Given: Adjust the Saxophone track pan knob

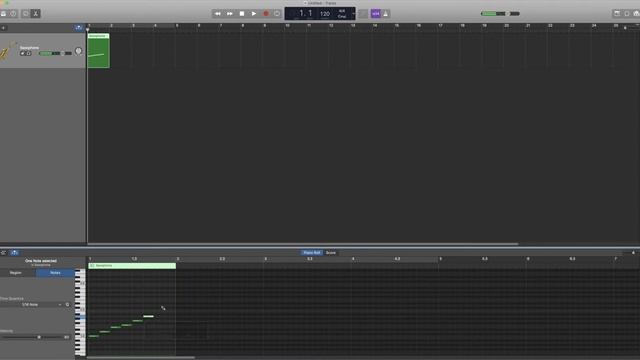Looking at the screenshot, I should coord(78,51).
